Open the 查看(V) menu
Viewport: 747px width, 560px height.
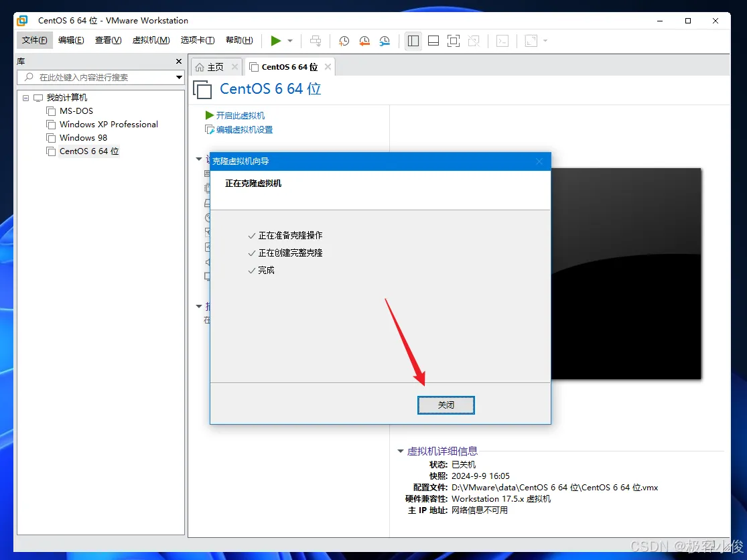coord(108,40)
